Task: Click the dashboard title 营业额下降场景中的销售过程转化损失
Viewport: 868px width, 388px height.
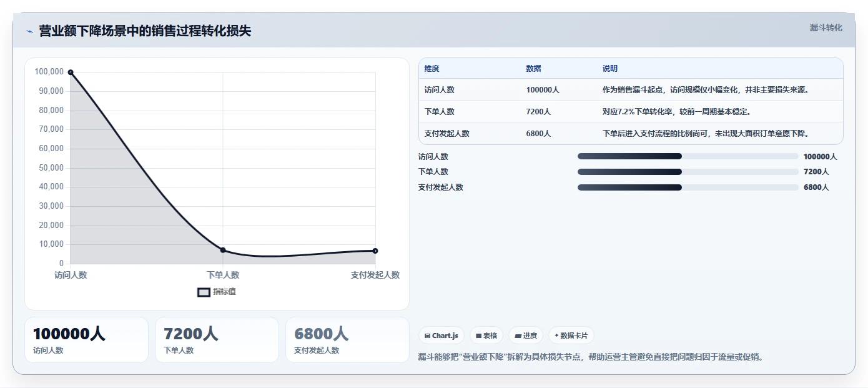Action: click(145, 31)
